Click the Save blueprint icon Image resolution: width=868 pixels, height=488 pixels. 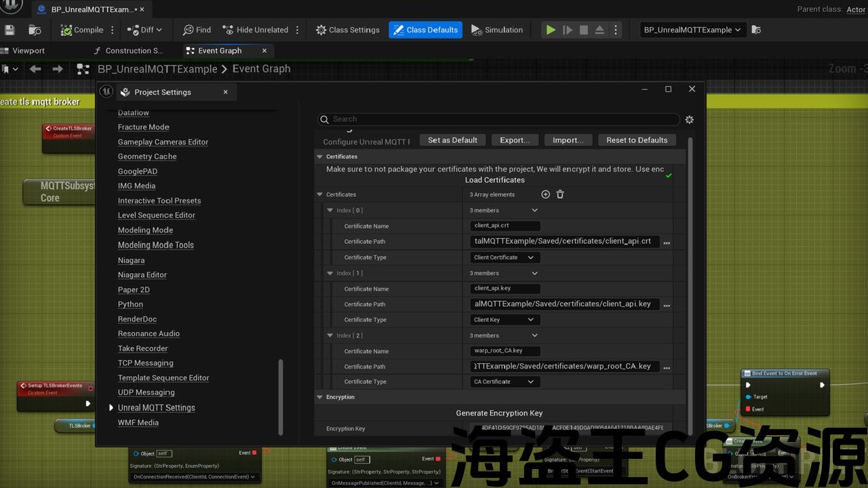(9, 30)
